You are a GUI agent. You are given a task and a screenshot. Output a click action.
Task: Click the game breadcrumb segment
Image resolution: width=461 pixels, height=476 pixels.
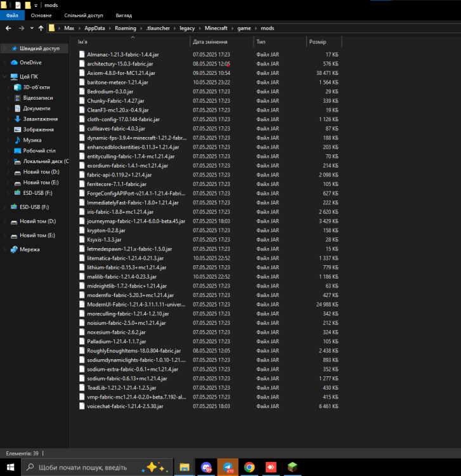click(x=244, y=28)
